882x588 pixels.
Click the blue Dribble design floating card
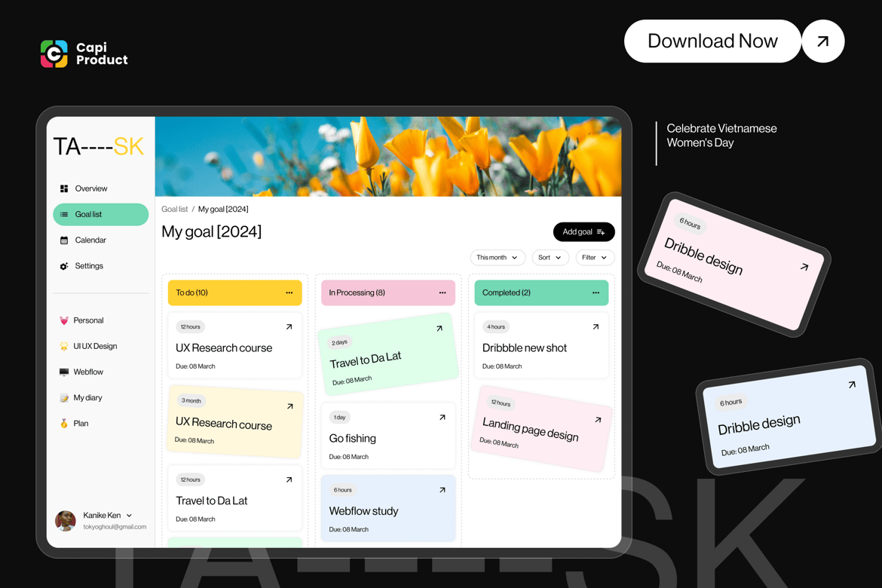click(789, 418)
